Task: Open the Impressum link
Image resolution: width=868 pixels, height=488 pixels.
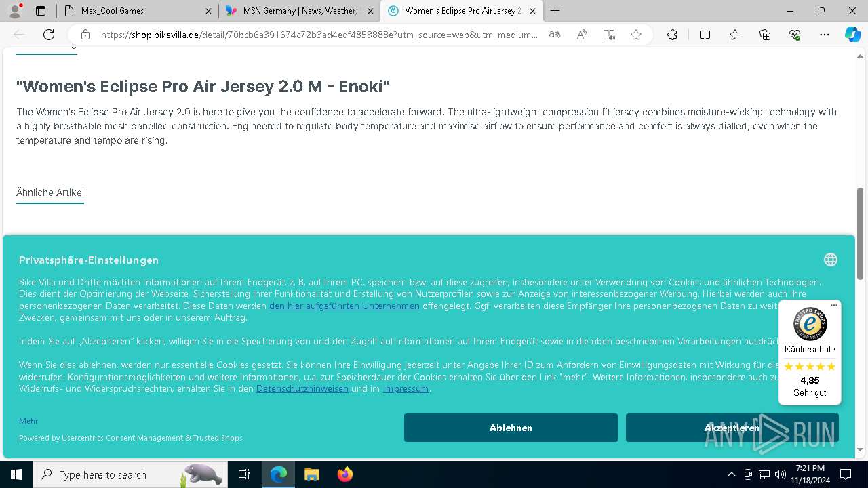Action: click(x=406, y=388)
